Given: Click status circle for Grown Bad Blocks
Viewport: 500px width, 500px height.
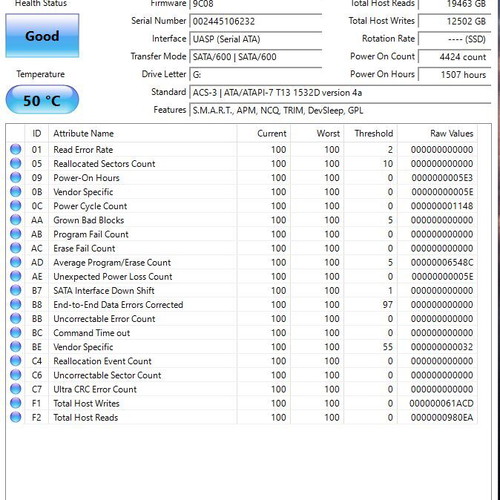Looking at the screenshot, I should (15, 220).
